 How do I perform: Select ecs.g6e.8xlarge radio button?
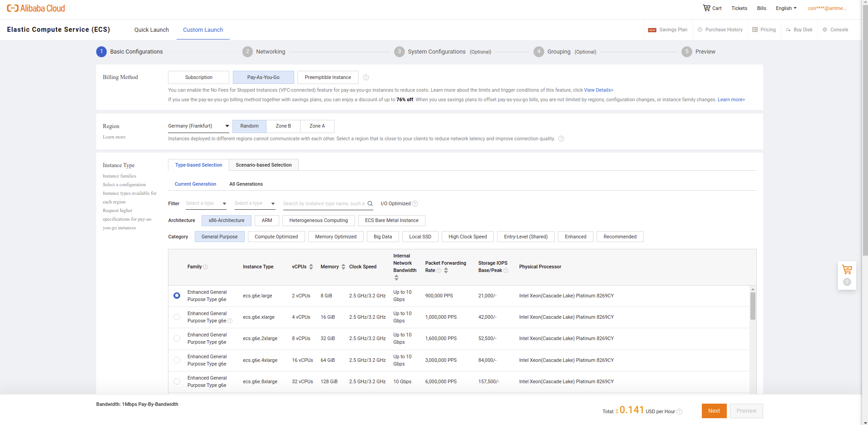(x=177, y=381)
